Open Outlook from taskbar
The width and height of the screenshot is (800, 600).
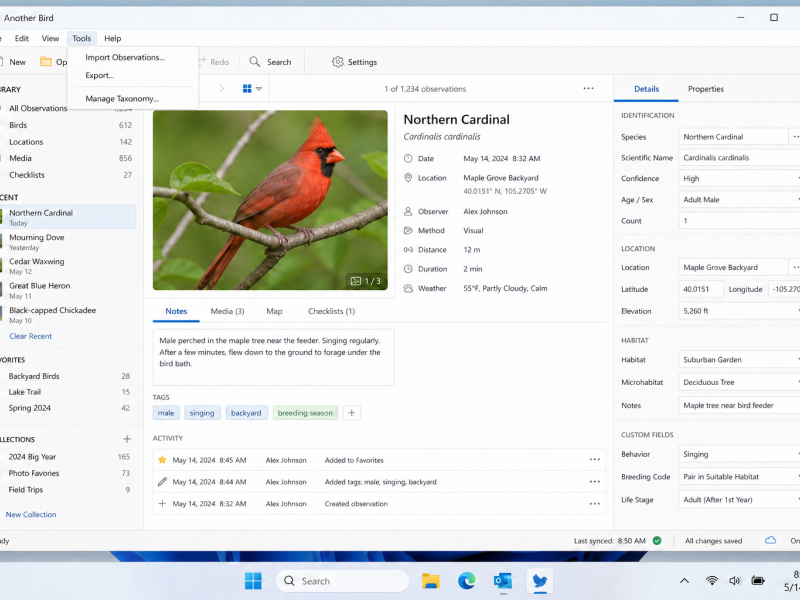coord(503,581)
